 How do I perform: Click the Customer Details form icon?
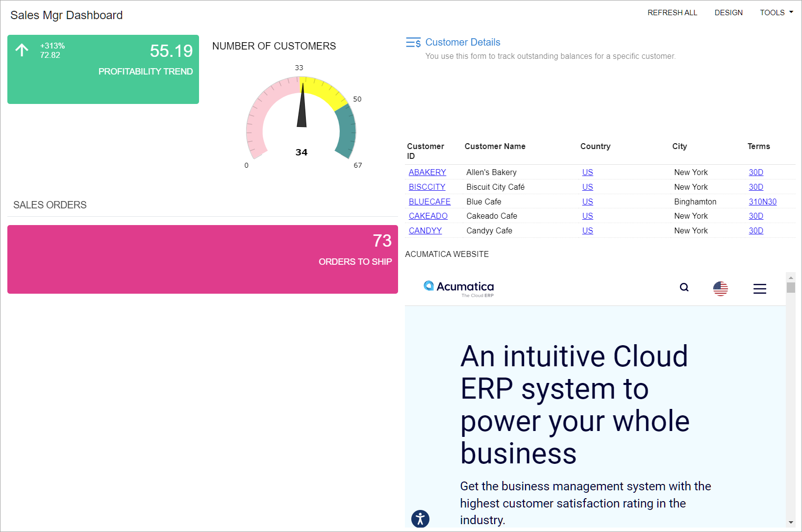click(x=413, y=43)
